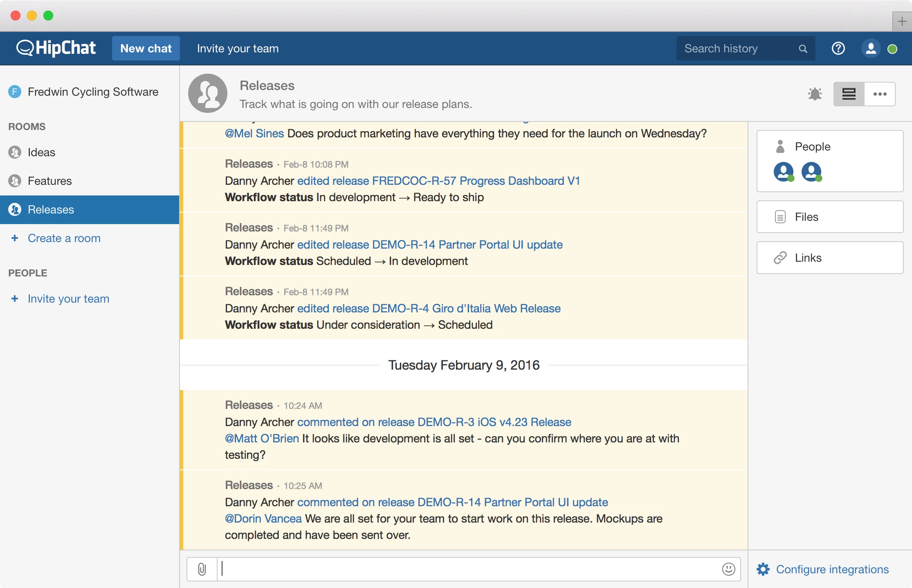912x588 pixels.
Task: Click the Configure integrations gear icon
Action: [763, 569]
